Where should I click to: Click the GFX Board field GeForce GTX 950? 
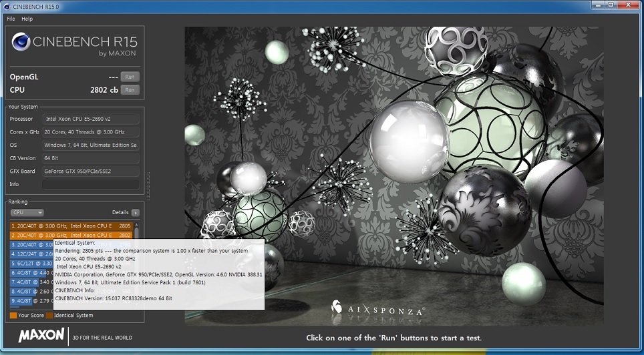click(x=91, y=171)
